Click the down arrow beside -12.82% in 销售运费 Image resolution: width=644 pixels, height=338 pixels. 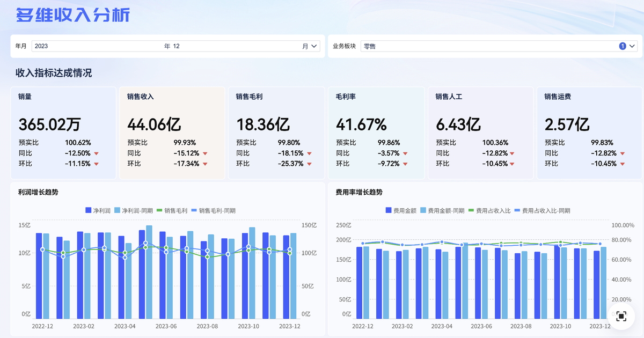click(x=622, y=153)
